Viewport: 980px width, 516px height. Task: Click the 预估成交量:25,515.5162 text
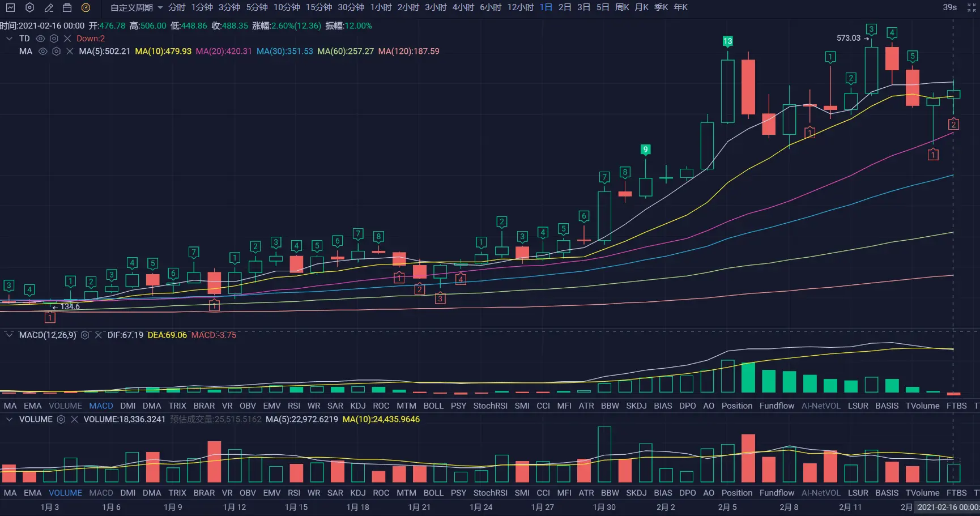pyautogui.click(x=216, y=420)
